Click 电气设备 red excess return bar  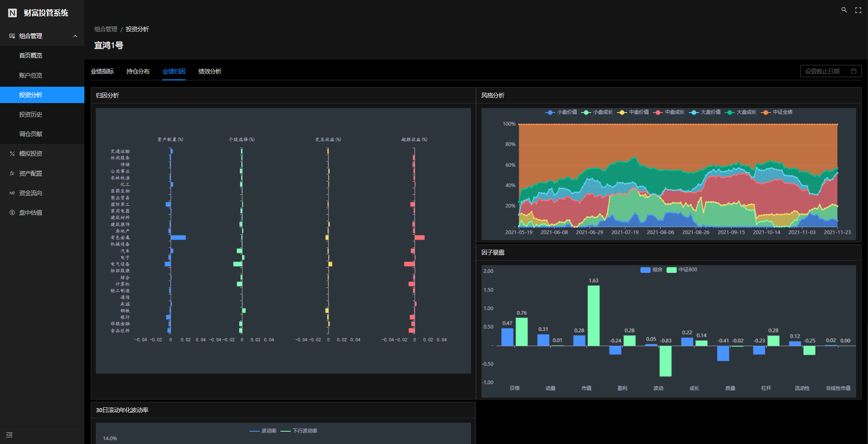click(x=409, y=264)
